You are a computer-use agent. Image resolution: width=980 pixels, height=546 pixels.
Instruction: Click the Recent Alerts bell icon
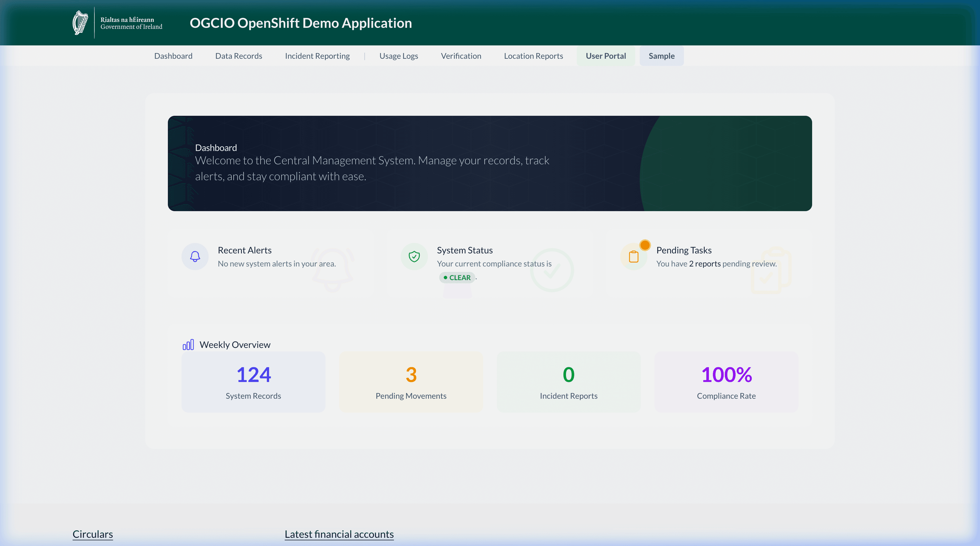195,256
